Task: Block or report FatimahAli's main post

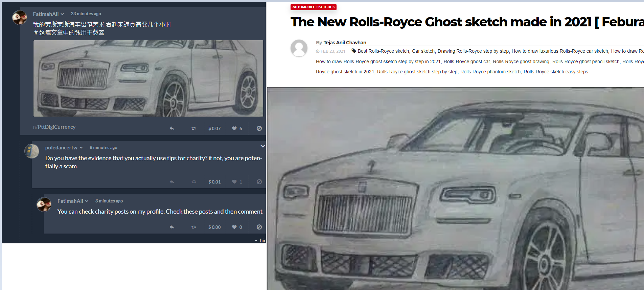Action: point(259,128)
